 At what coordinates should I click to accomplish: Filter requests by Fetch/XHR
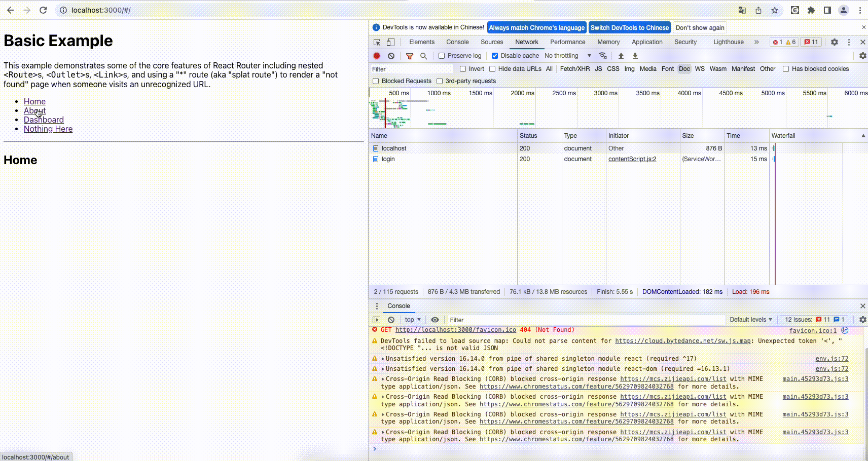pos(575,69)
